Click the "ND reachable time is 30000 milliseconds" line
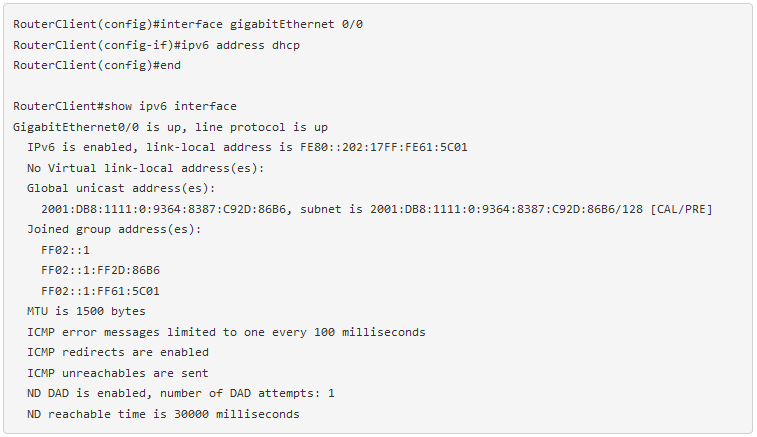Viewport: 757px width, 437px height. pos(163,414)
